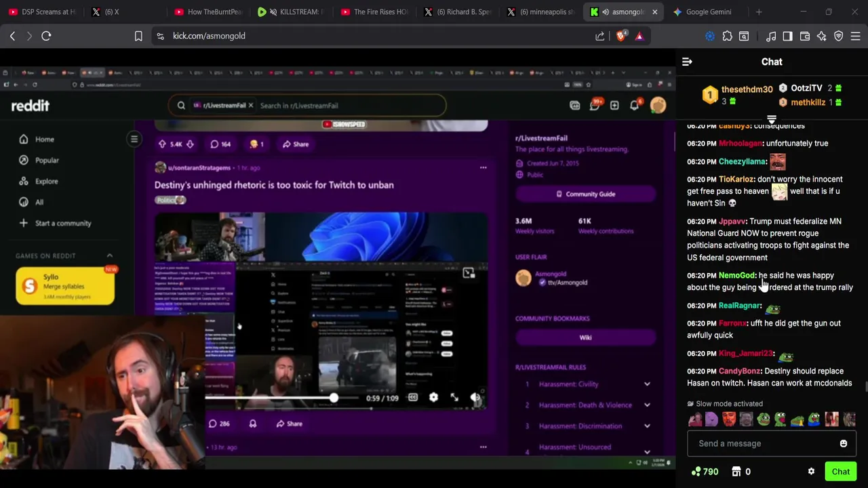This screenshot has width=868, height=488.
Task: Open the Brave VPN shield icon
Action: pos(839,36)
